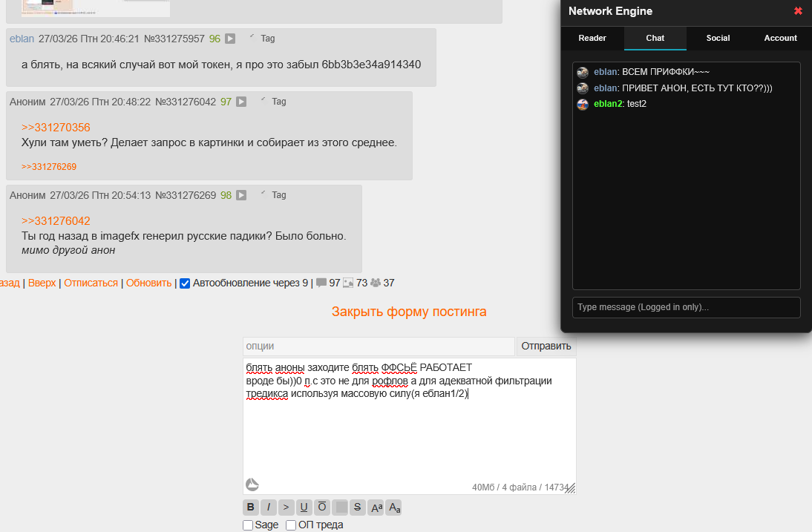Insert quote with the > button
812x532 pixels.
coord(286,508)
